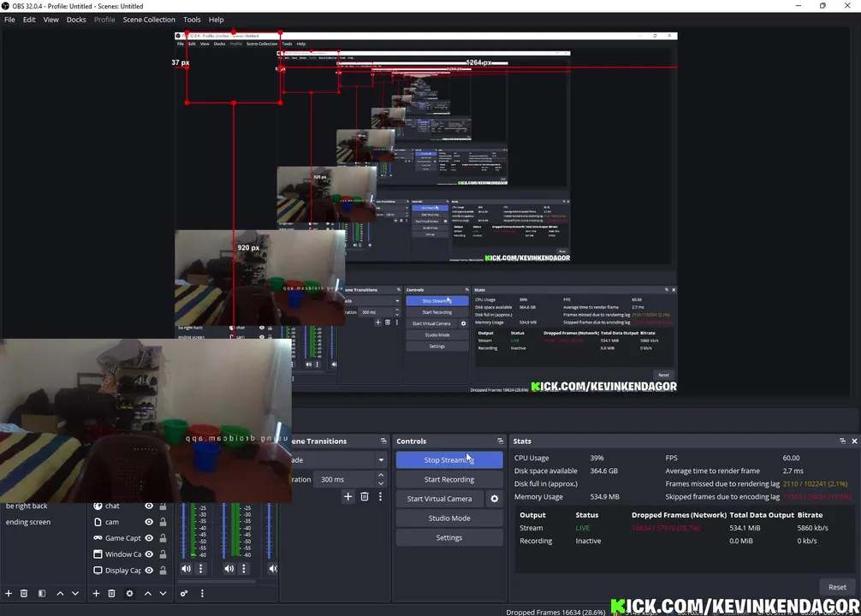Add a new source with the plus icon

(96, 594)
